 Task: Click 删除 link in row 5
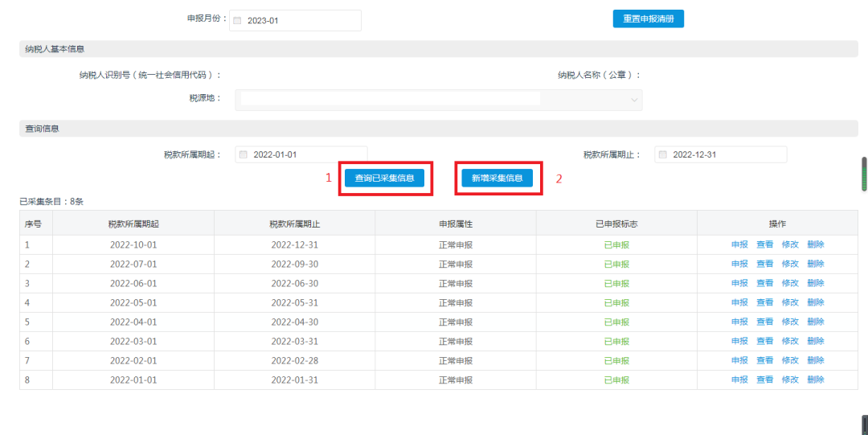[816, 322]
